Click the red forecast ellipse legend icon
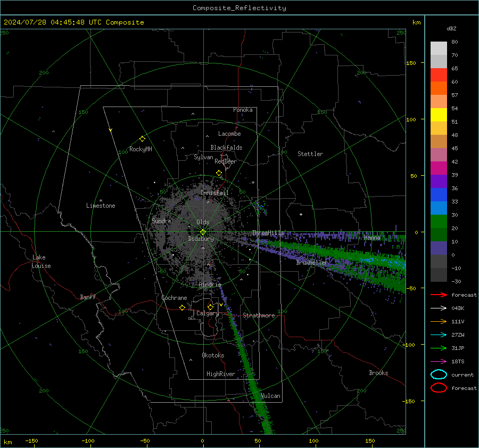479x448 pixels. pyautogui.click(x=439, y=388)
